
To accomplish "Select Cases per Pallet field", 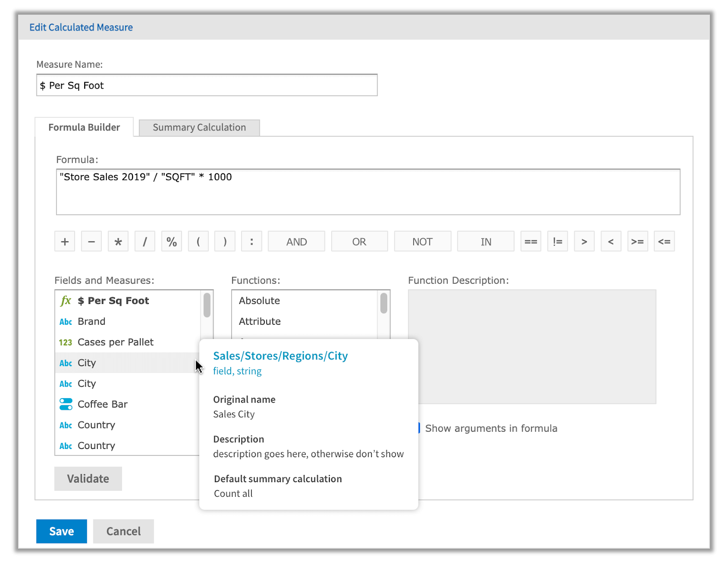I will click(128, 342).
